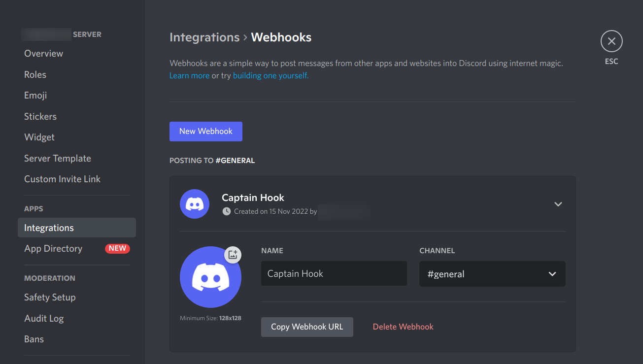Copy the webhook URL
Screen dimensions: 643x364
tap(306, 327)
